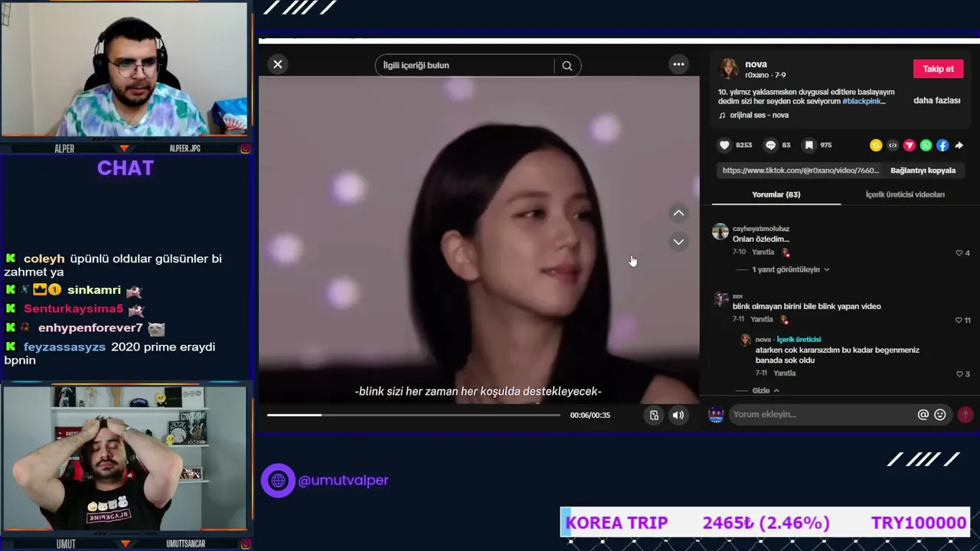
Task: Click the orange triangle under Alper's webcam
Action: [x=124, y=148]
